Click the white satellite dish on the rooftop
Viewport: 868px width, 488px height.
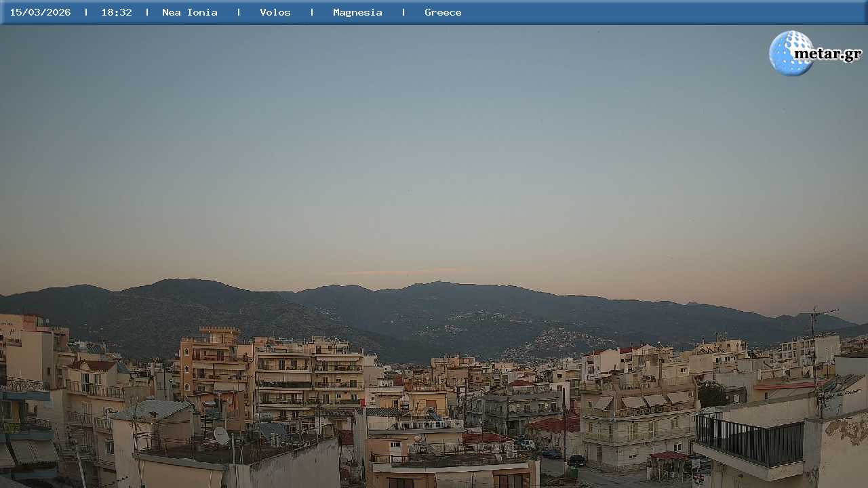tap(221, 435)
